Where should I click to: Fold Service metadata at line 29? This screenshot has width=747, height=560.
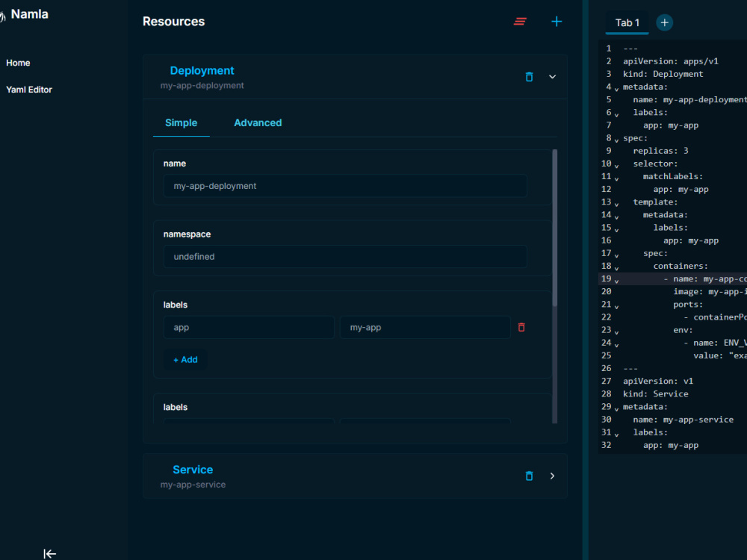(x=616, y=409)
